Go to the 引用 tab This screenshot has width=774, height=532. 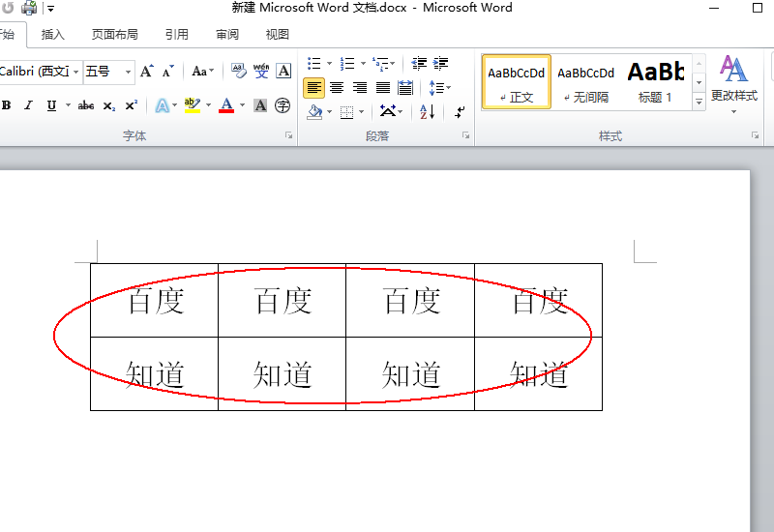pos(177,35)
